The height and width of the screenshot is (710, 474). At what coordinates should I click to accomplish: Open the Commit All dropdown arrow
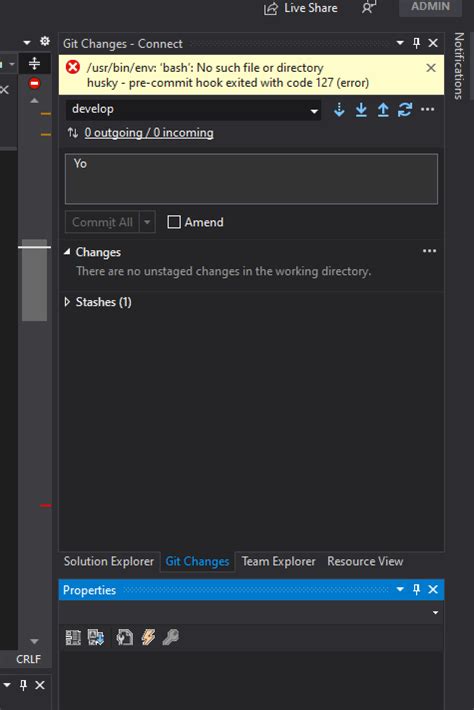point(147,222)
